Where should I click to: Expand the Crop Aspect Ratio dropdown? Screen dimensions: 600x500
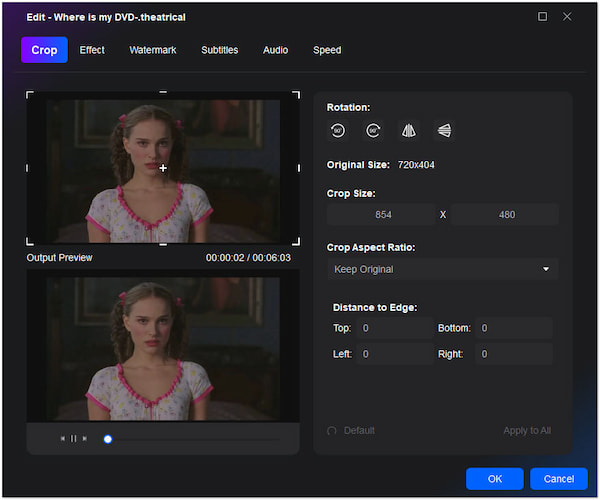pos(442,269)
